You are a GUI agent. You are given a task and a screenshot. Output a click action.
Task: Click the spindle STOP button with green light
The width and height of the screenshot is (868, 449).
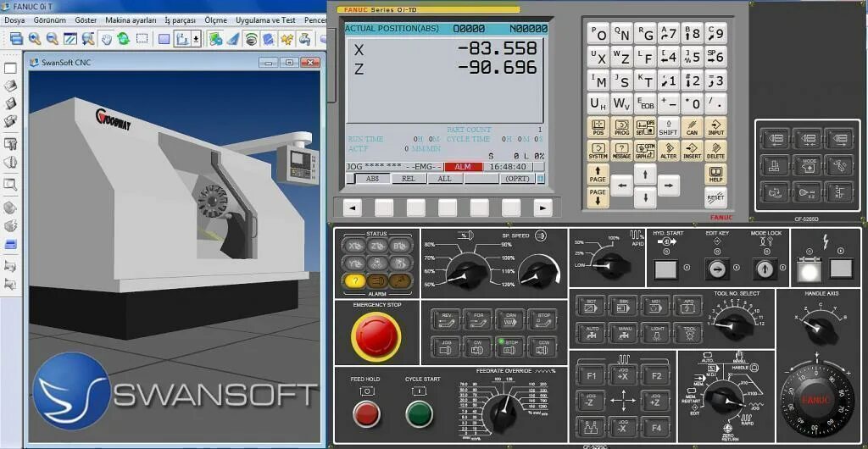(510, 346)
